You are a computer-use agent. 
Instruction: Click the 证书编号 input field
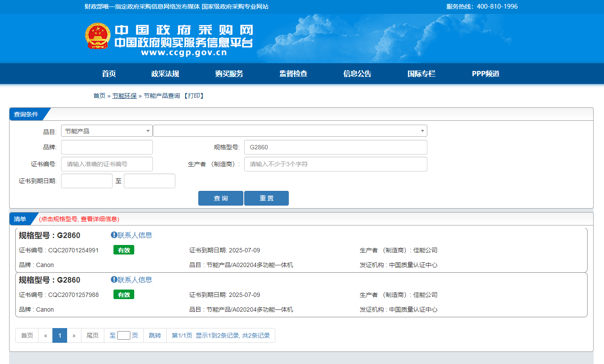tap(107, 164)
